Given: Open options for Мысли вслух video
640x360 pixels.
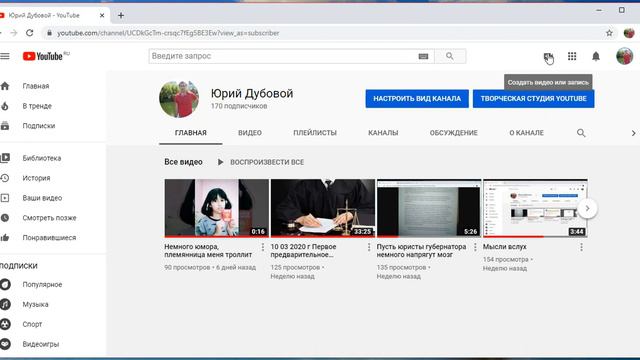Looking at the screenshot, I should tap(581, 247).
